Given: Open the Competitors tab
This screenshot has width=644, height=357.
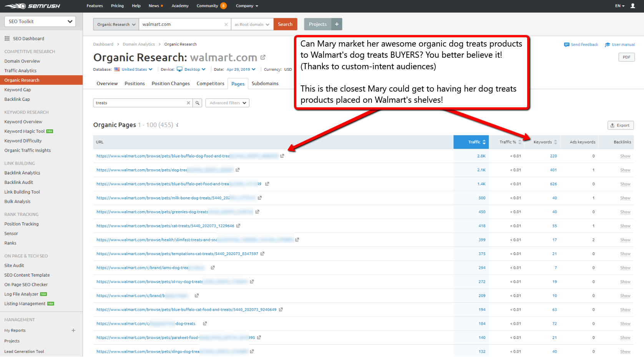Looking at the screenshot, I should [x=210, y=83].
